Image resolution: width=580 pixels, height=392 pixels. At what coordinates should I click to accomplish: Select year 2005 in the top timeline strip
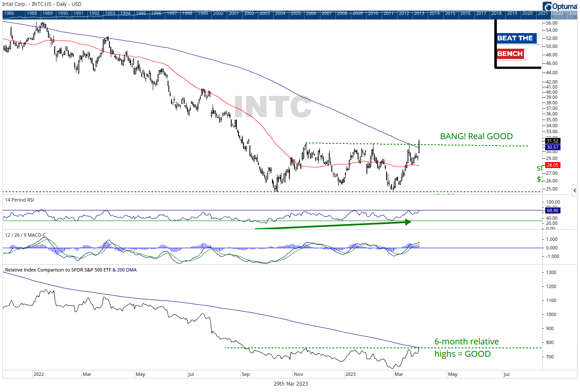click(296, 13)
